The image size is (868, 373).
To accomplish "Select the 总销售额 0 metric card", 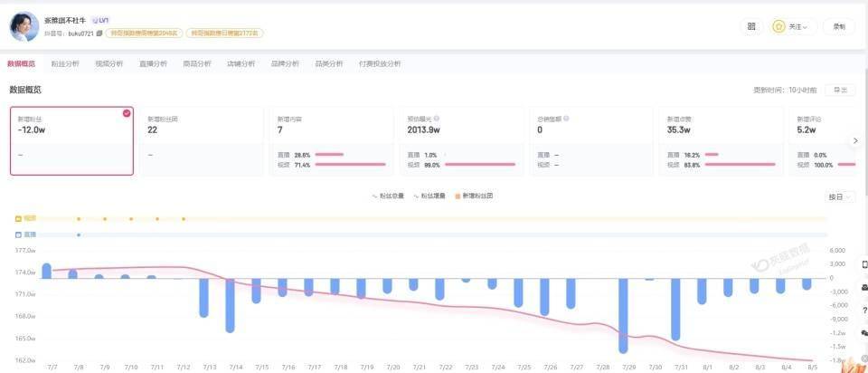I will [591, 141].
